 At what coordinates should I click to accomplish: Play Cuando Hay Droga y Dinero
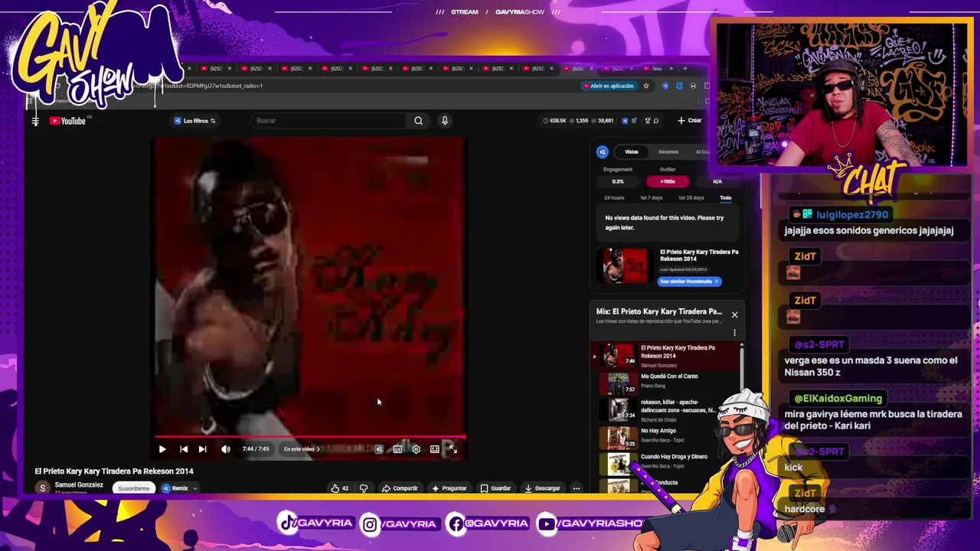click(x=666, y=462)
